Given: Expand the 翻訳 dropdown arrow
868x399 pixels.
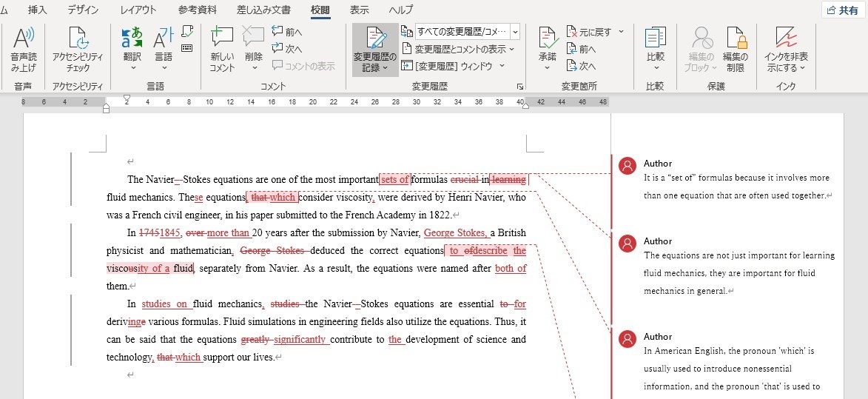Looking at the screenshot, I should point(132,68).
